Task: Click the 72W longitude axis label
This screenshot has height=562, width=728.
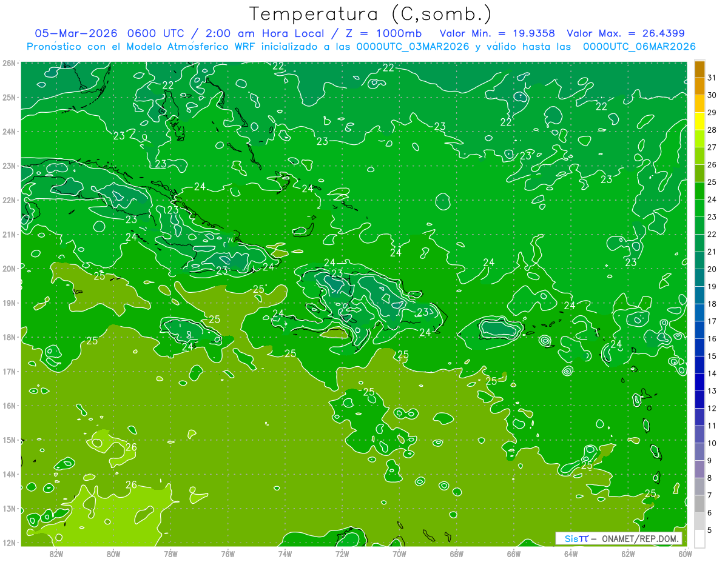Action: point(342,554)
